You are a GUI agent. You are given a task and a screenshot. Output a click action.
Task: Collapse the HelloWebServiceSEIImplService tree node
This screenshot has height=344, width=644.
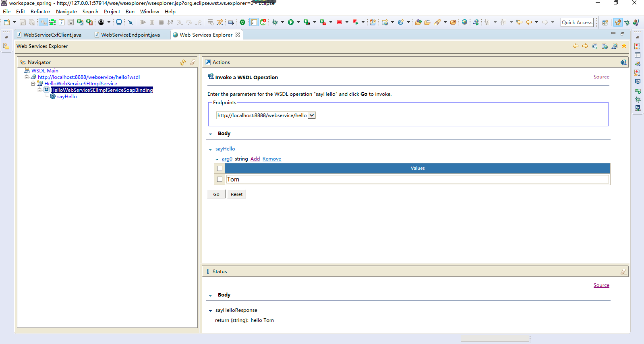(x=33, y=84)
